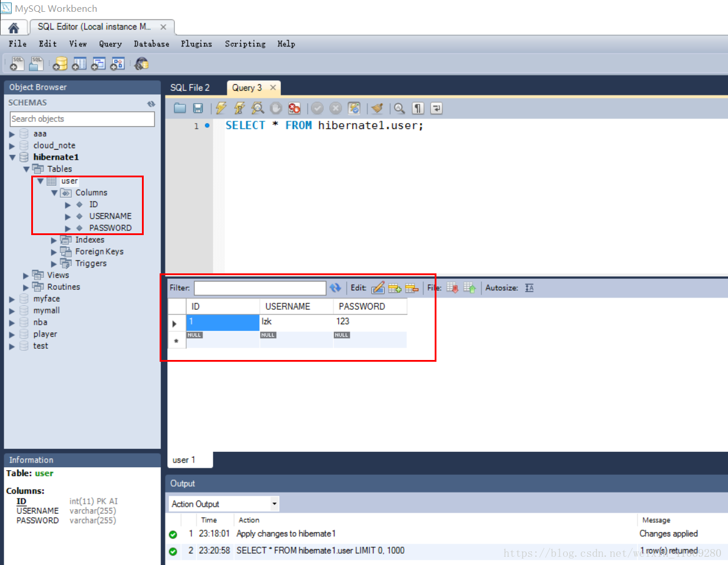
Task: Click the reconnect to DBMS icon
Action: 141,63
